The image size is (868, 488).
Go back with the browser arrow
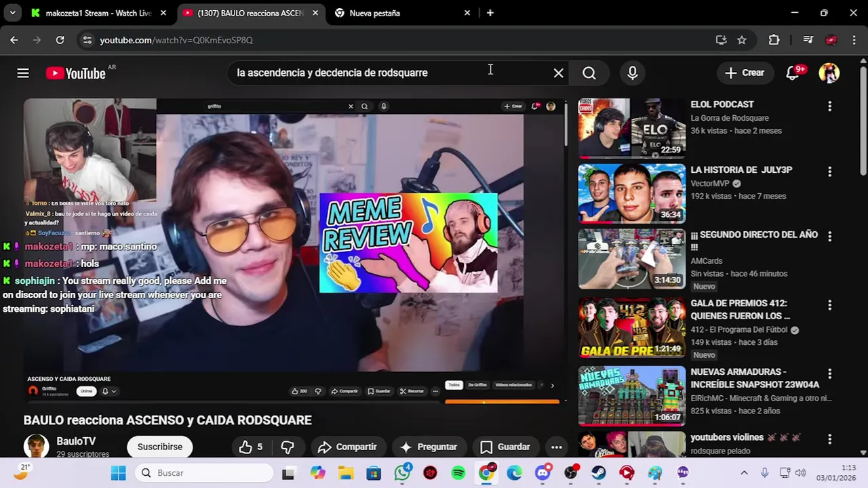click(x=14, y=40)
